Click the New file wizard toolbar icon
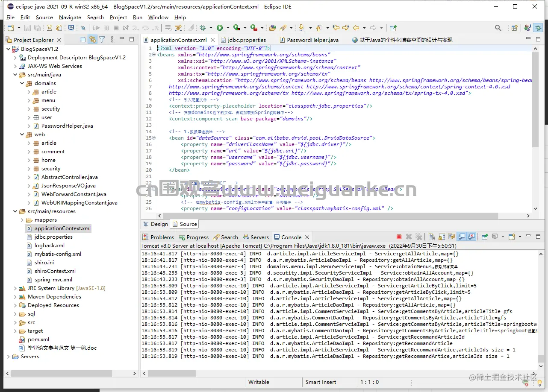Image resolution: width=548 pixels, height=392 pixels. pyautogui.click(x=11, y=28)
